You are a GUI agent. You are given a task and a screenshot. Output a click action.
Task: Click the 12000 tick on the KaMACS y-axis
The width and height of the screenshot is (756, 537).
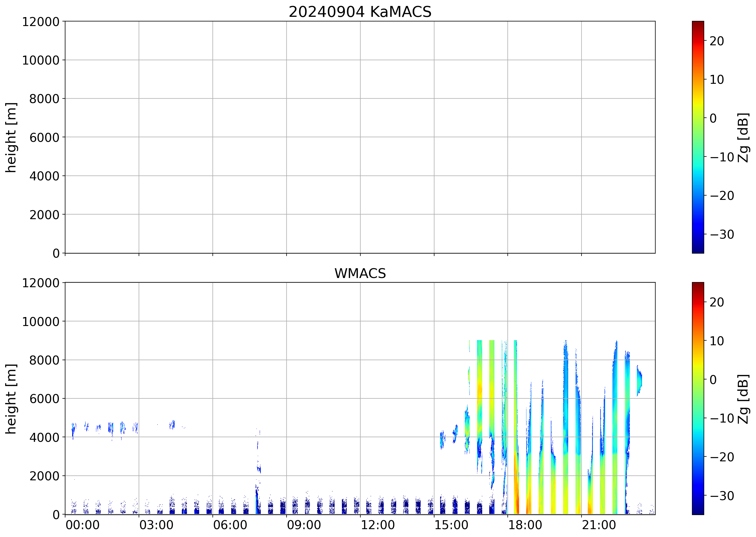click(40, 22)
